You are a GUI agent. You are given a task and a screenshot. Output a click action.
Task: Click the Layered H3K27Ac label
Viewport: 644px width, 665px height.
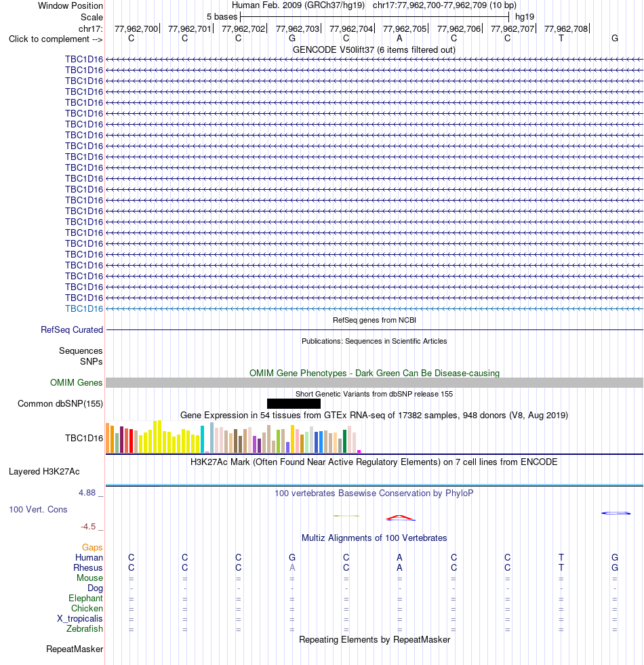coord(44,472)
